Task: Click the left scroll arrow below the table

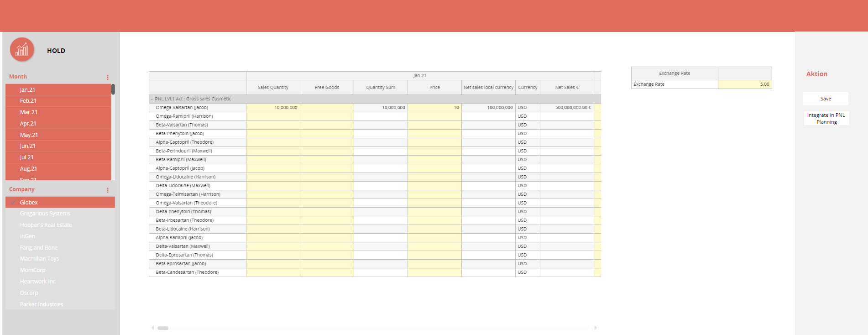Action: click(152, 328)
